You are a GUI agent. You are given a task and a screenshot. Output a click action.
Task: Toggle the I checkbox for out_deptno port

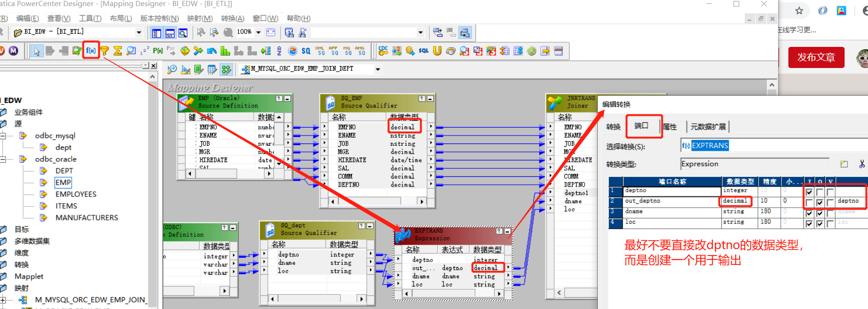(809, 202)
